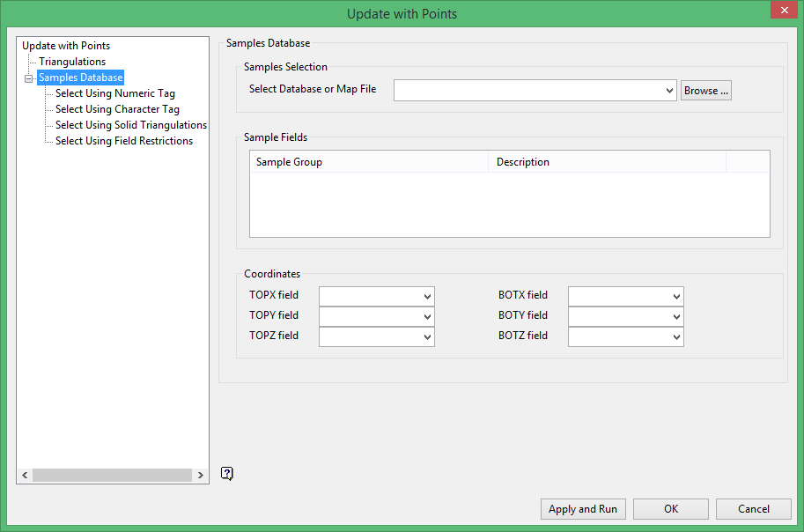Select Triangulations in the tree
This screenshot has height=532, width=804.
pos(72,62)
